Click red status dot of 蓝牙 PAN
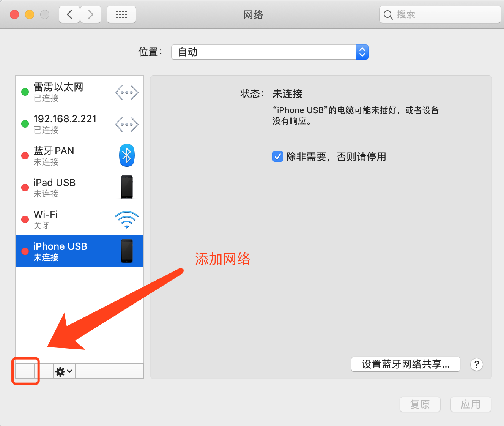The height and width of the screenshot is (426, 504). pyautogui.click(x=25, y=156)
